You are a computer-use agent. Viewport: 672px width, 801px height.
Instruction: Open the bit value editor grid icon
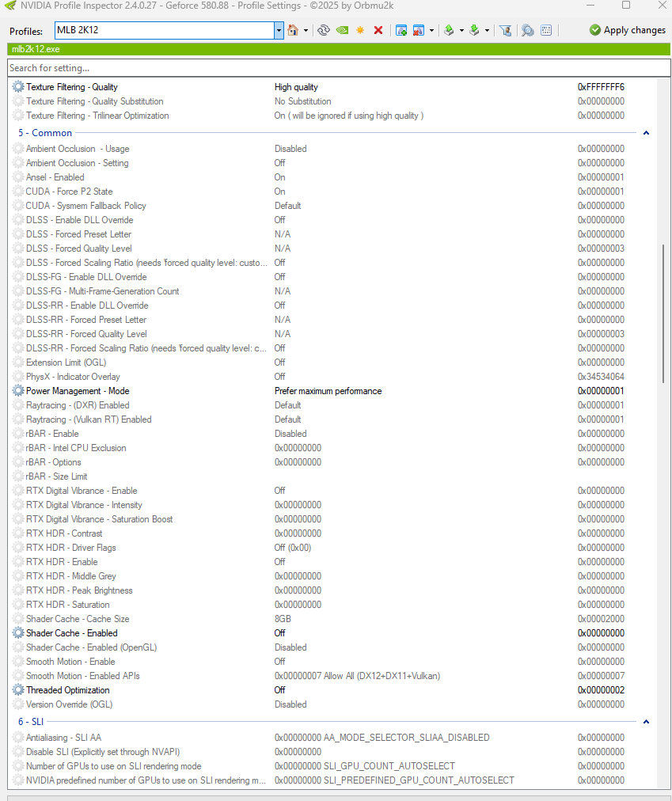click(546, 30)
